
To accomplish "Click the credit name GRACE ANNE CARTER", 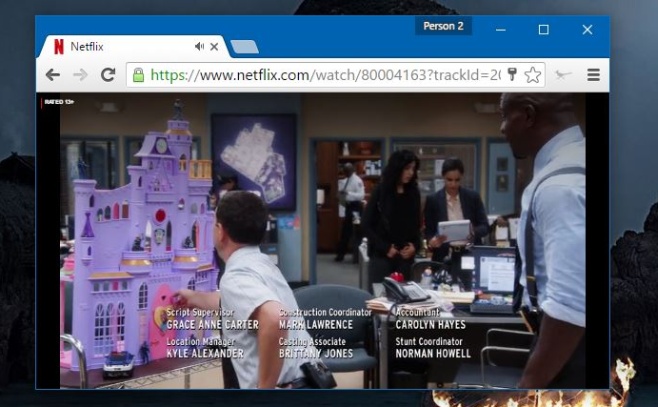I will click(x=212, y=324).
